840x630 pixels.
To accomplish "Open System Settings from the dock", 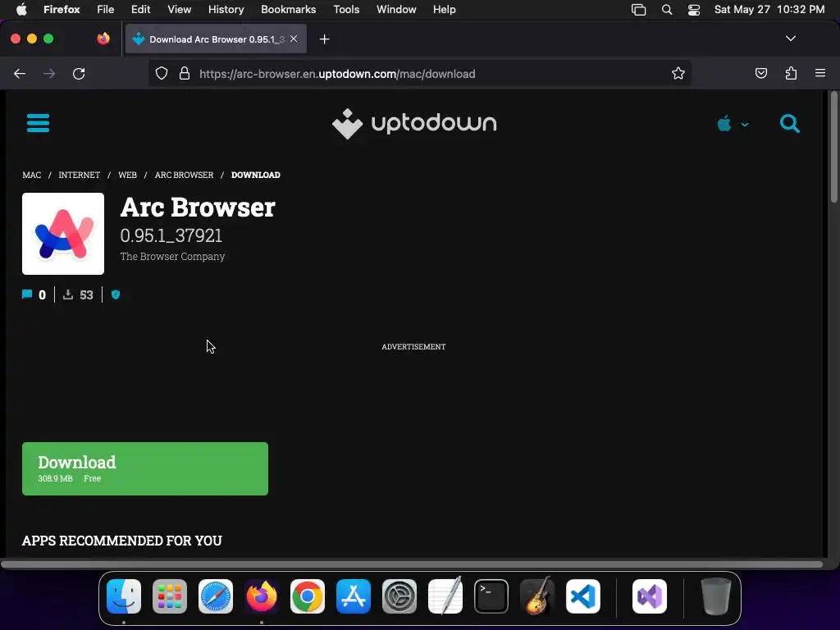I will tap(399, 596).
